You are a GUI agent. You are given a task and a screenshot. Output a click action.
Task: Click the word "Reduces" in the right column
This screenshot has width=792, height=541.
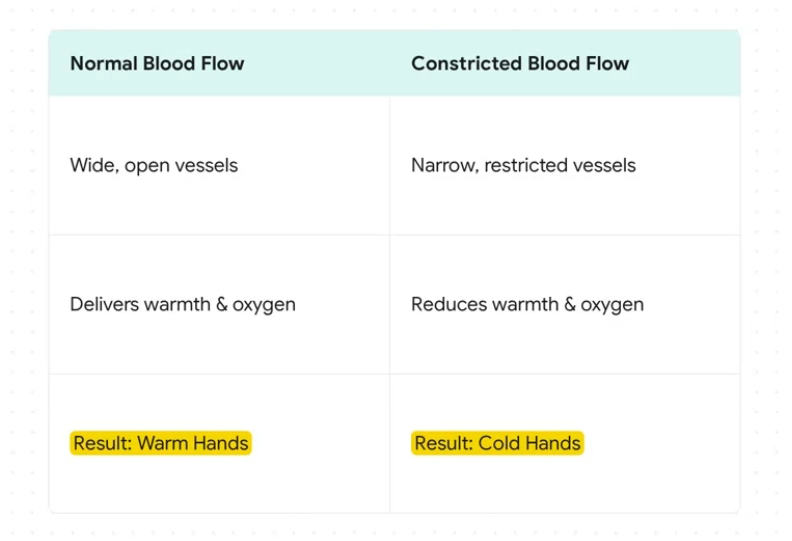[446, 304]
